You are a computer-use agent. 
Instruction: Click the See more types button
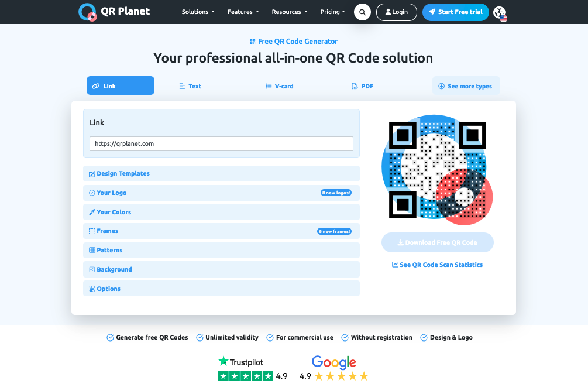click(466, 86)
